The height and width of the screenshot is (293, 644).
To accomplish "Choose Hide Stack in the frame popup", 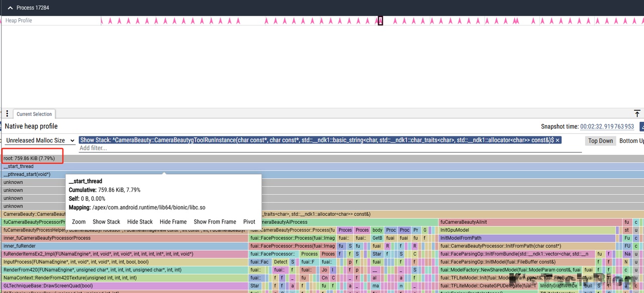I will [139, 222].
